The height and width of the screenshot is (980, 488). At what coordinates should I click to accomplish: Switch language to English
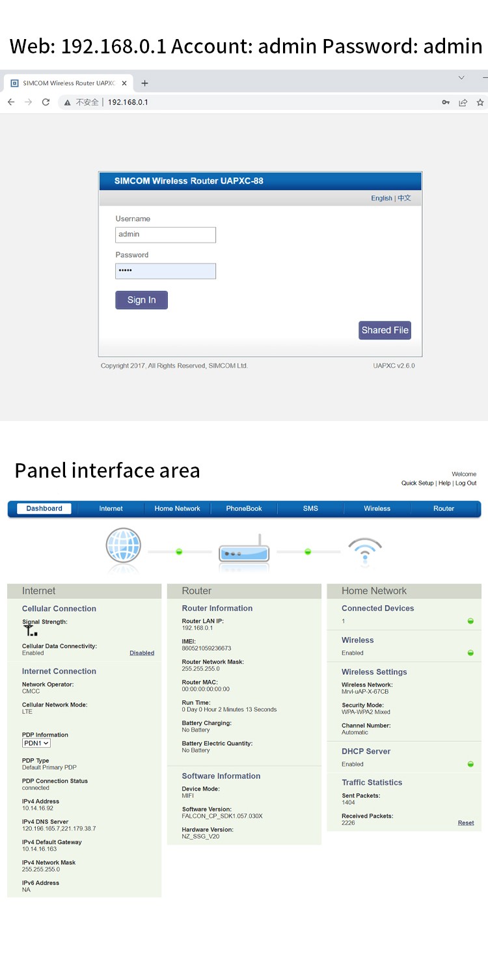click(x=381, y=198)
